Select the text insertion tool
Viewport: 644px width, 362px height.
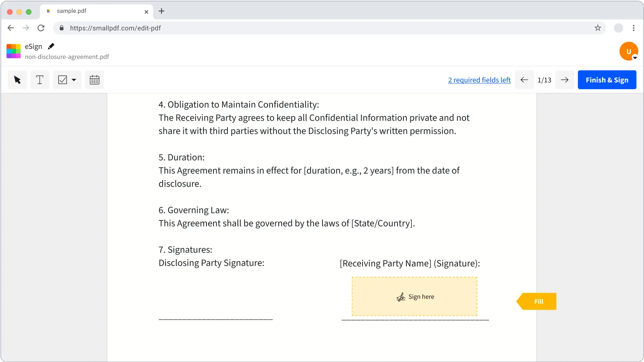click(40, 80)
